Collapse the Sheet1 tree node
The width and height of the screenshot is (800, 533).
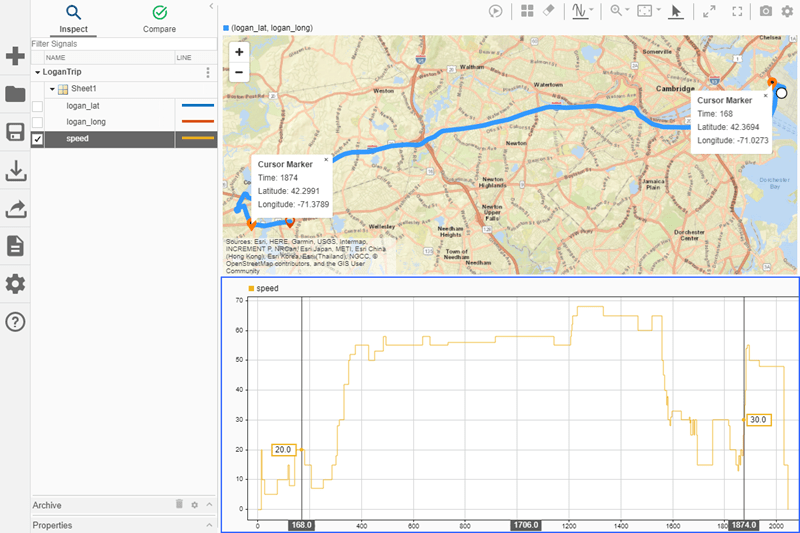pos(52,89)
